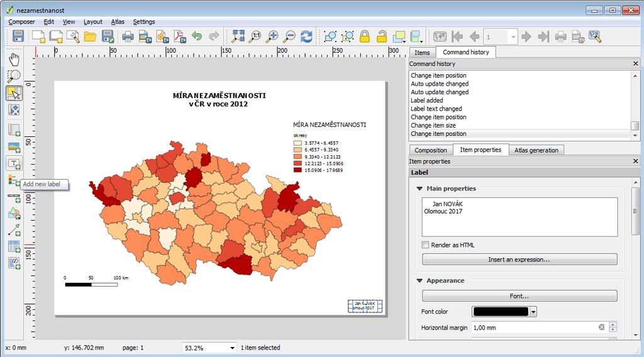Collapse the Main properties section
Image resolution: width=644 pixels, height=357 pixels.
point(419,189)
